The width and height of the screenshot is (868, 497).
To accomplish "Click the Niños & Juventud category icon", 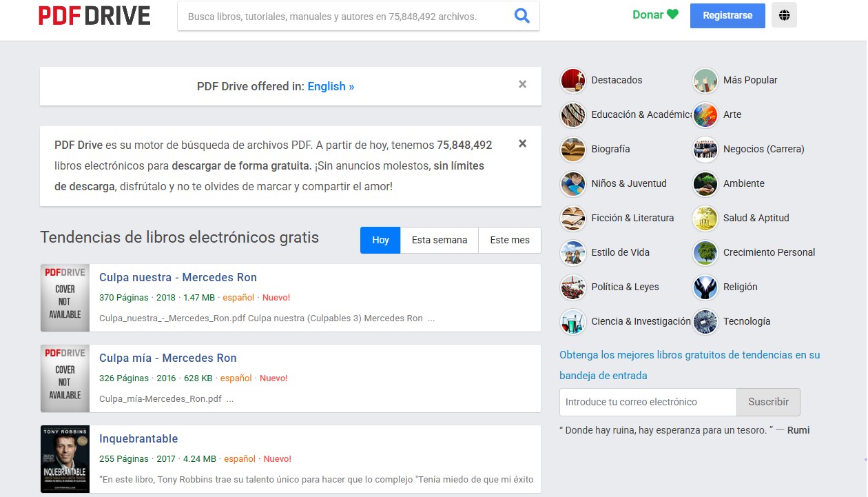I will pos(573,184).
